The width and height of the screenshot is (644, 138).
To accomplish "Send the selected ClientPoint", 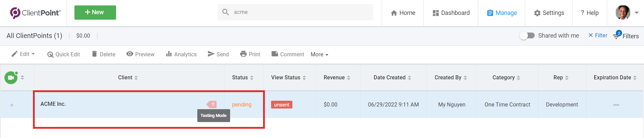I will point(218,54).
